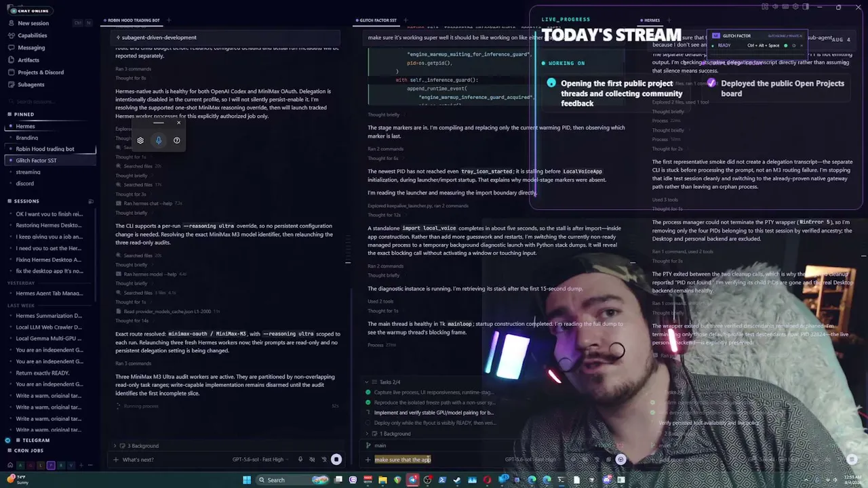Open Windows Start menu
868x488 pixels.
247,480
